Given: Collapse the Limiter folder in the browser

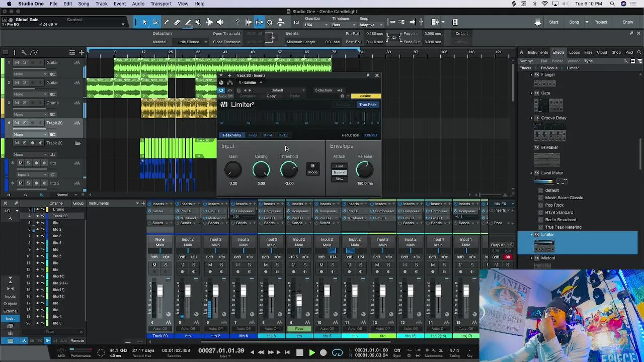Looking at the screenshot, I should tap(532, 235).
